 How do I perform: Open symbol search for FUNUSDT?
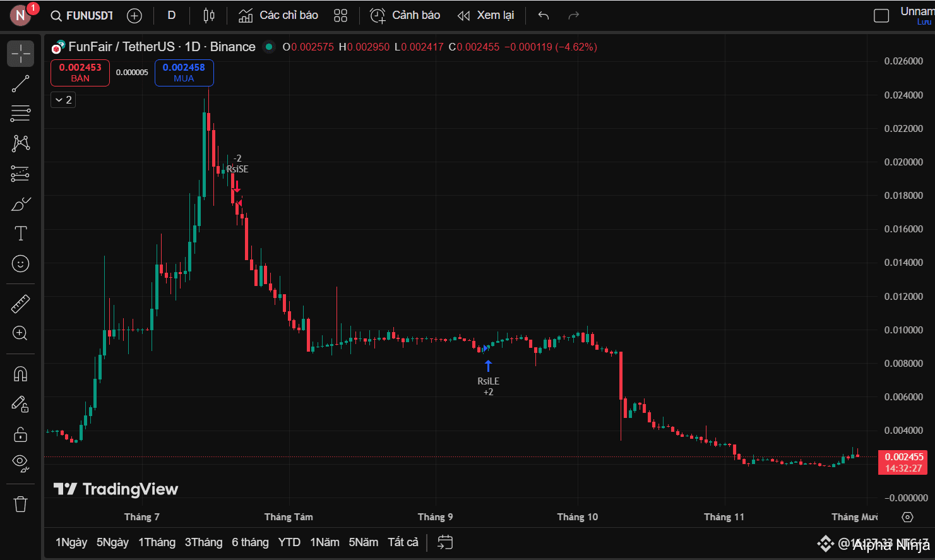coord(82,16)
